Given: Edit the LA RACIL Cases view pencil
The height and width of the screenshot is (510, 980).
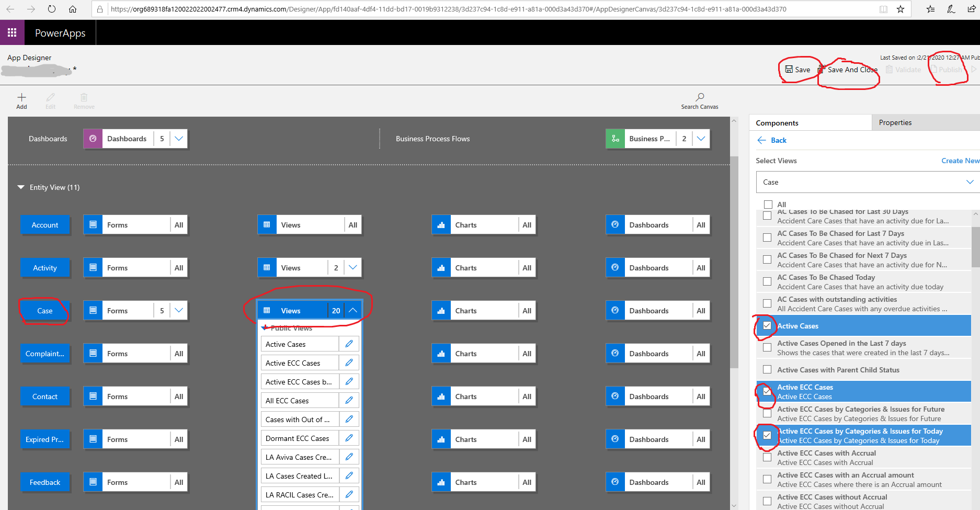Looking at the screenshot, I should [x=349, y=494].
